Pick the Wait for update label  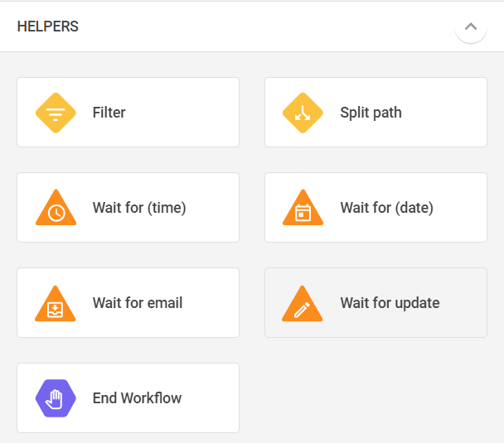click(390, 303)
